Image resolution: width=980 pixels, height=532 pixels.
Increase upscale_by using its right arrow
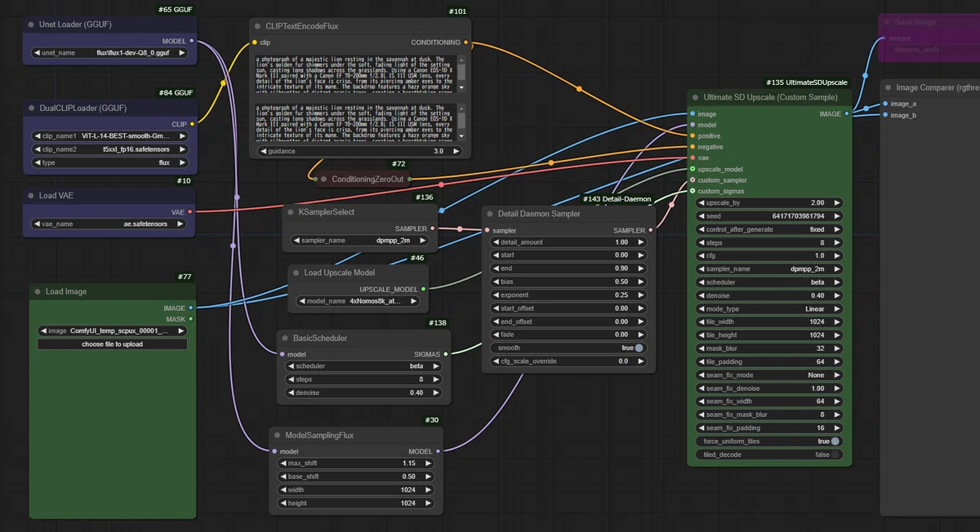tap(836, 202)
